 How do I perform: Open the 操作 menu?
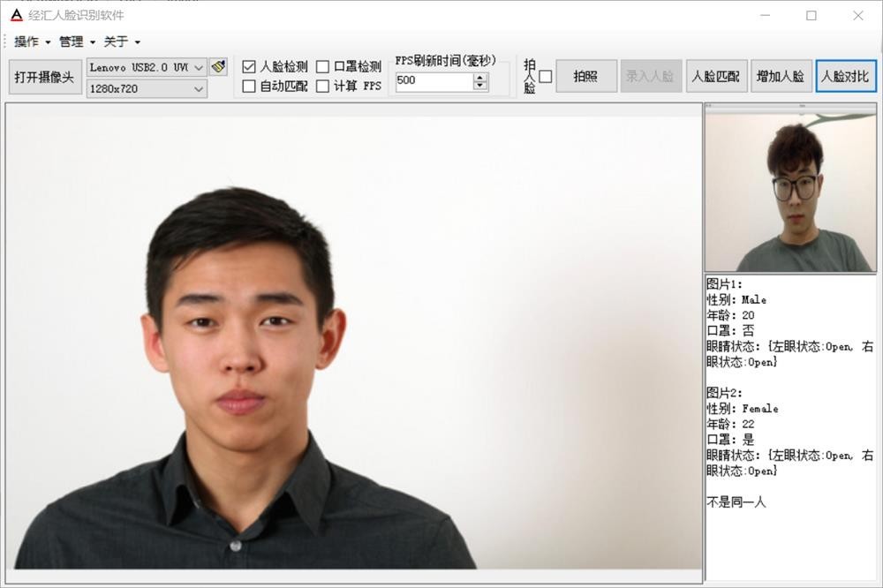coord(32,41)
